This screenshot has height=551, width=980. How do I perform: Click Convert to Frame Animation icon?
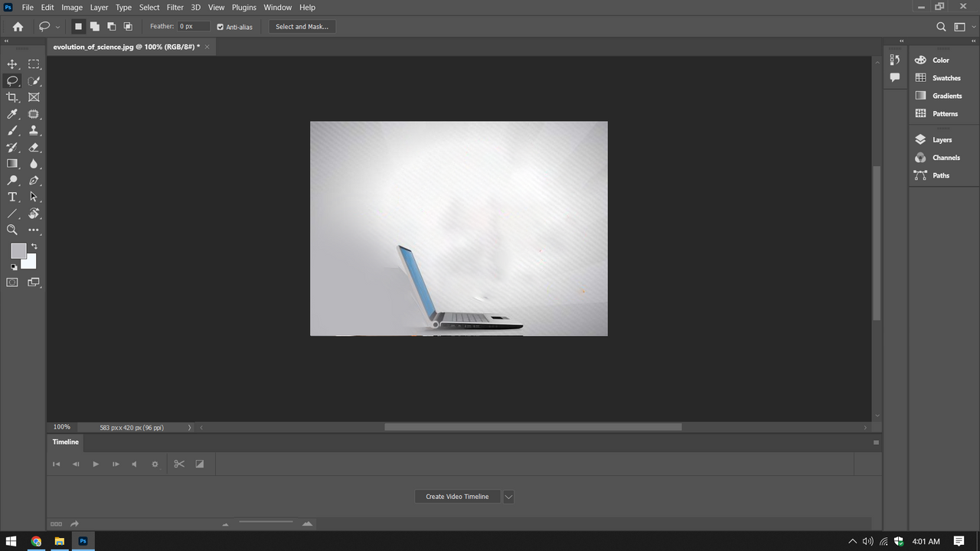[x=56, y=524]
